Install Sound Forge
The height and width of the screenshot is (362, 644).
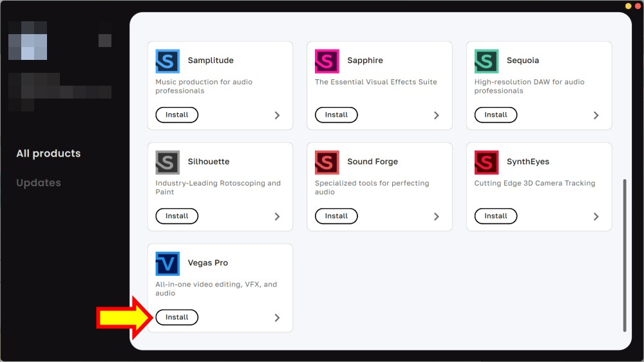pyautogui.click(x=336, y=216)
